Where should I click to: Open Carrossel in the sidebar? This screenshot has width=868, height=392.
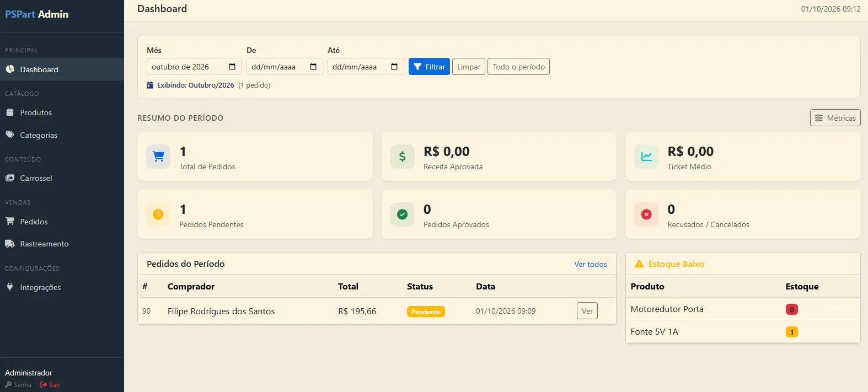(62, 178)
